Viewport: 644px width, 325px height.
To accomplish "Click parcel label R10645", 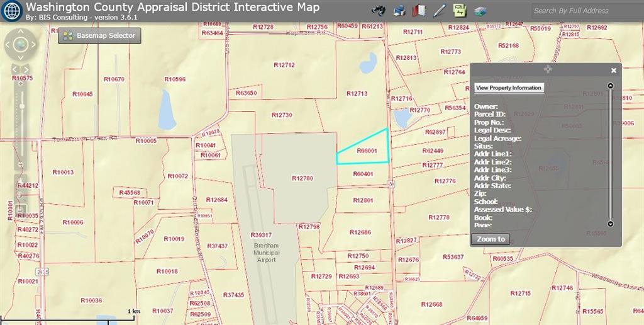I will [82, 94].
